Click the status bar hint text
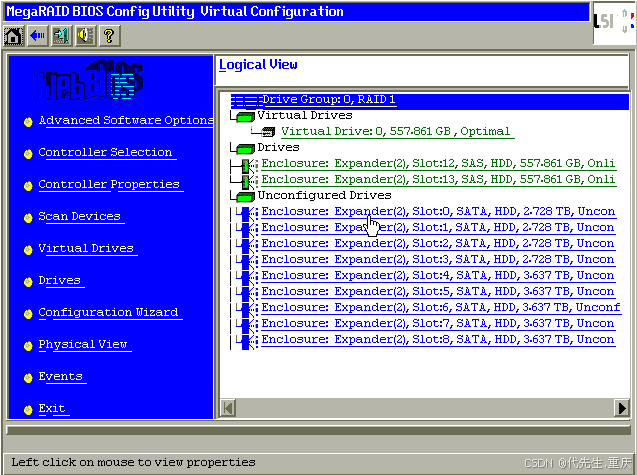The height and width of the screenshot is (475, 637). (x=133, y=462)
